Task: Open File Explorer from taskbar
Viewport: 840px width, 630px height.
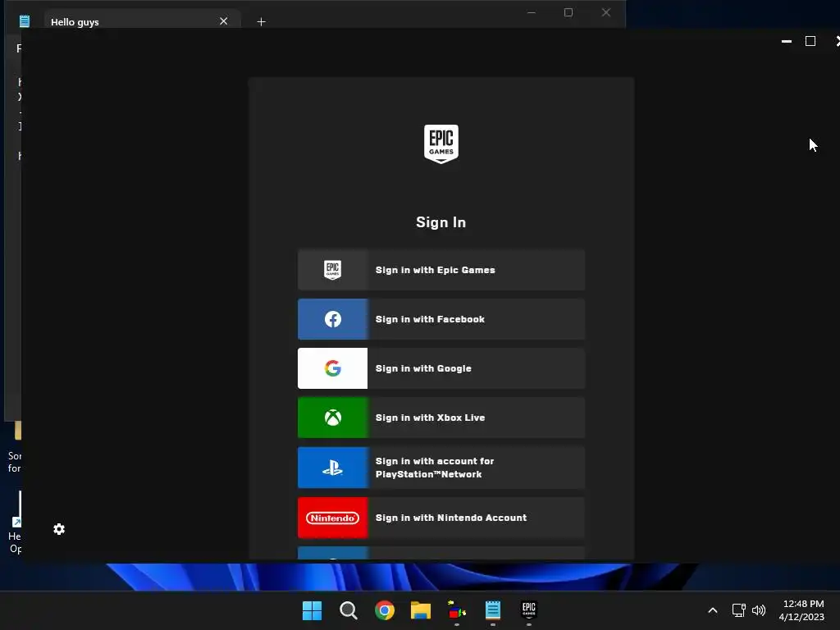Action: pyautogui.click(x=421, y=610)
